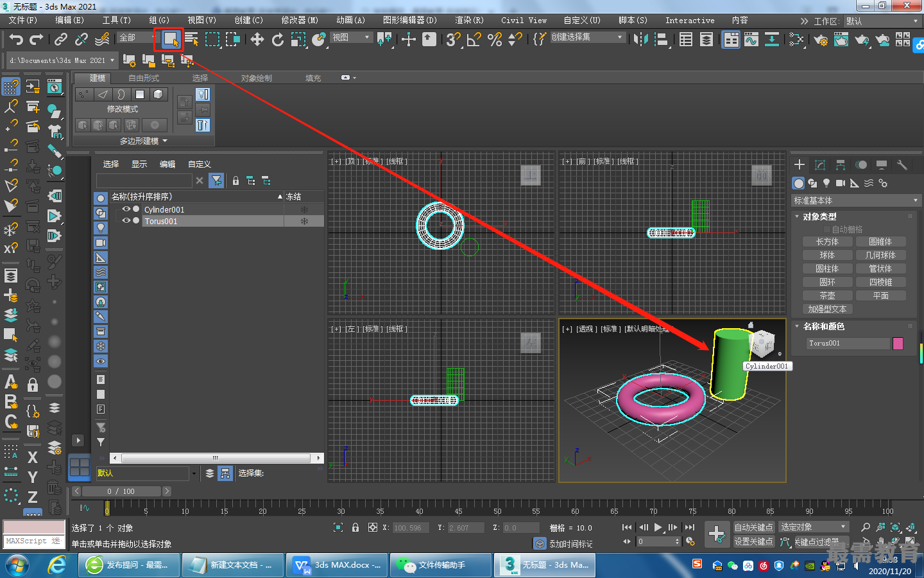Open Rendered Frame Window icon

pyautogui.click(x=841, y=40)
